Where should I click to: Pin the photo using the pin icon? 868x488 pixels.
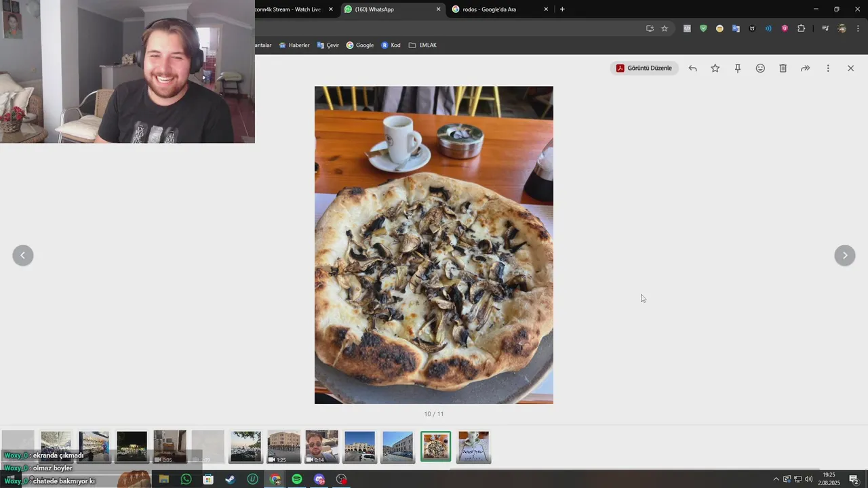pyautogui.click(x=738, y=68)
